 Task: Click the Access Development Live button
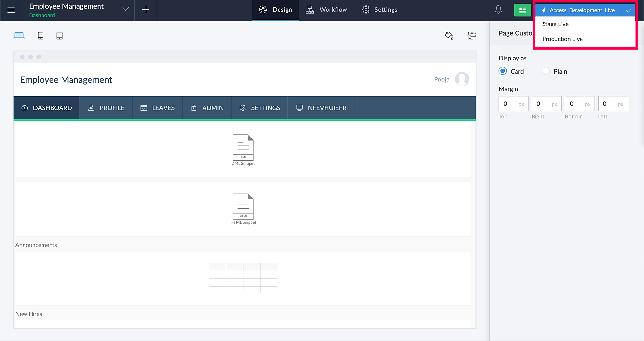click(579, 10)
